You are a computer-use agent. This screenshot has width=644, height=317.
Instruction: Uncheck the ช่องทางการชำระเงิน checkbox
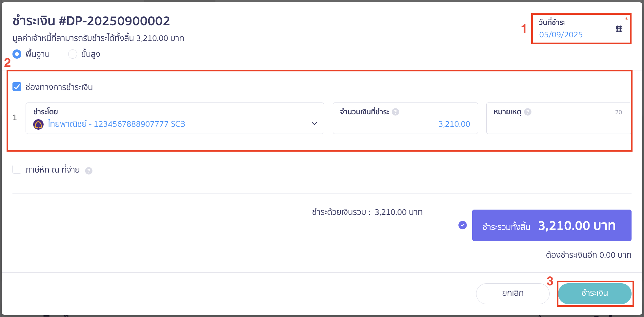tap(17, 87)
